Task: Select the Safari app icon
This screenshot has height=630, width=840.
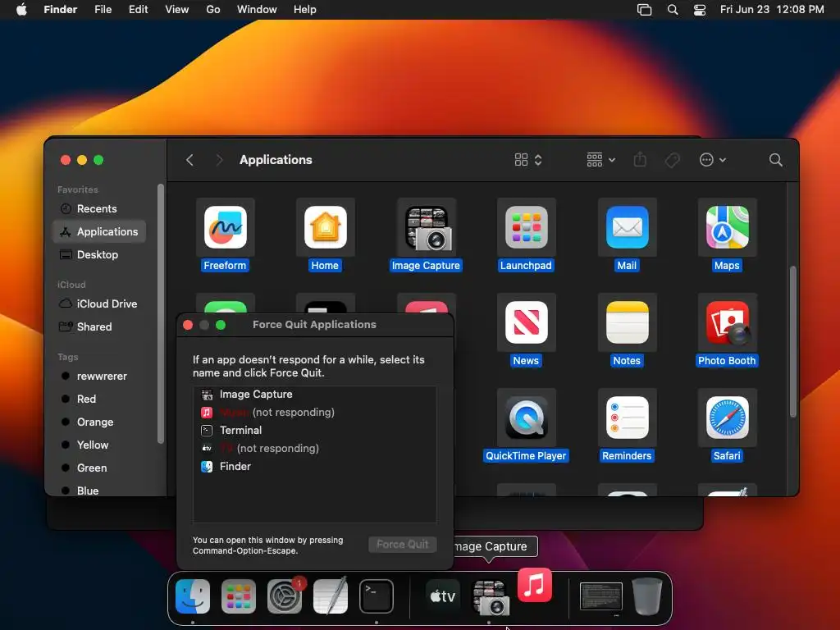Action: [727, 418]
